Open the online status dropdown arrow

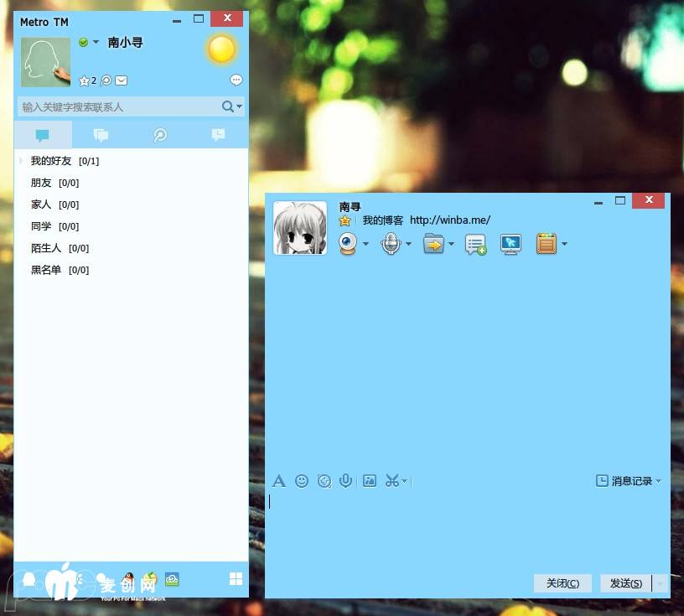(96, 43)
